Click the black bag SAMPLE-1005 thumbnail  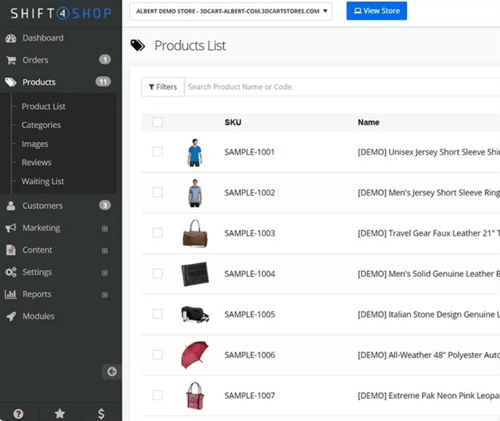pos(195,314)
